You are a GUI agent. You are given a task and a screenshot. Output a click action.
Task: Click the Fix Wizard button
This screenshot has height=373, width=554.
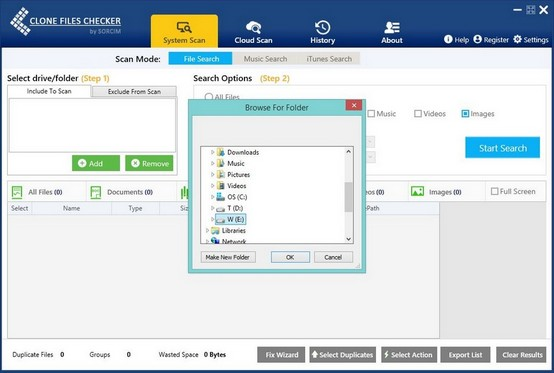281,355
